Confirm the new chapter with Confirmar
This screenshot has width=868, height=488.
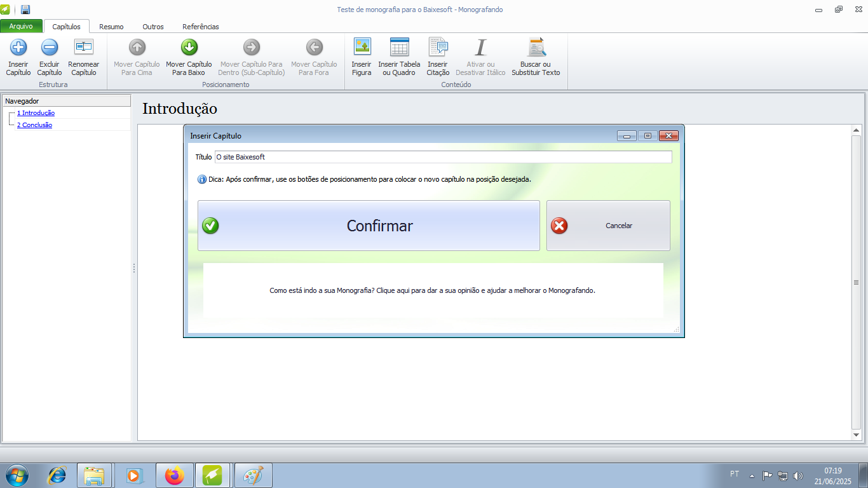[x=369, y=226]
